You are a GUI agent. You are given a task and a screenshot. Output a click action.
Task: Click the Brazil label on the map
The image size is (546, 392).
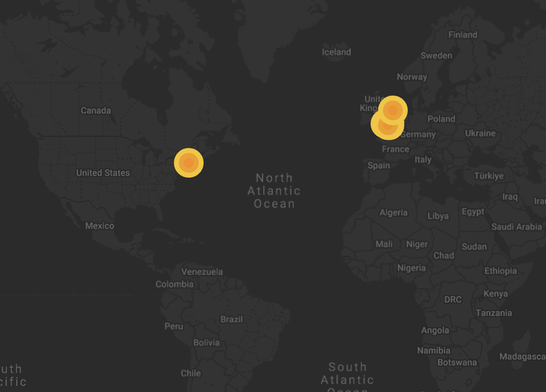point(231,319)
